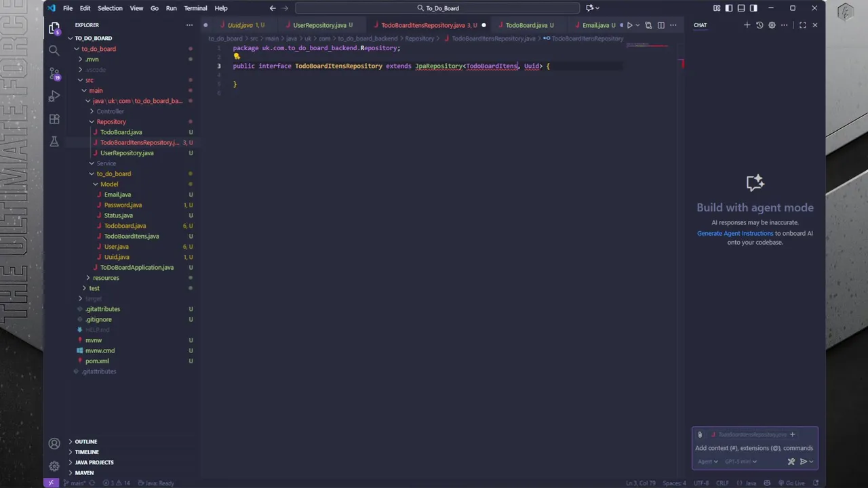Switch to the UserRepository.java tab

[x=319, y=25]
